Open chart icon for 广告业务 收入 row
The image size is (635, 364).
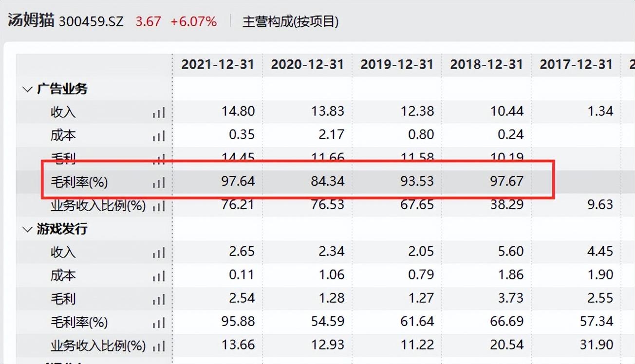159,112
